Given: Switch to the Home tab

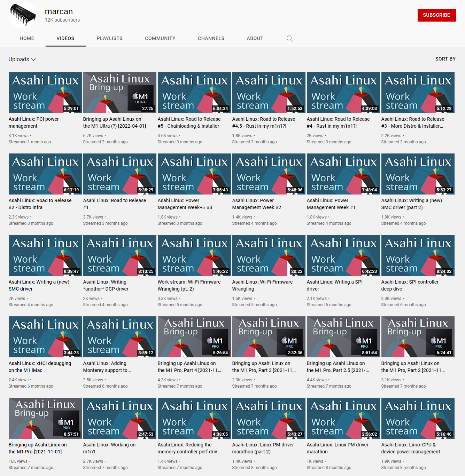Looking at the screenshot, I should [27, 38].
